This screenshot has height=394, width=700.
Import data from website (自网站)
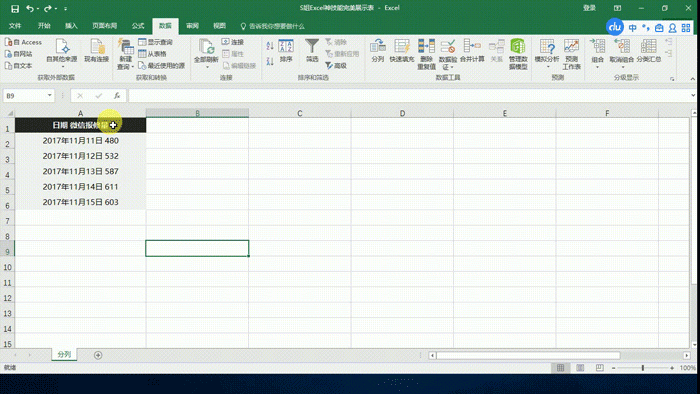[19, 54]
